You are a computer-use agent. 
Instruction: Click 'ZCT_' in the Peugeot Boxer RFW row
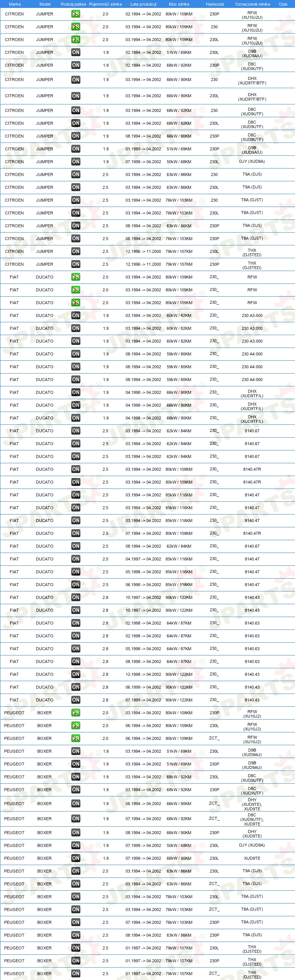pos(214,738)
